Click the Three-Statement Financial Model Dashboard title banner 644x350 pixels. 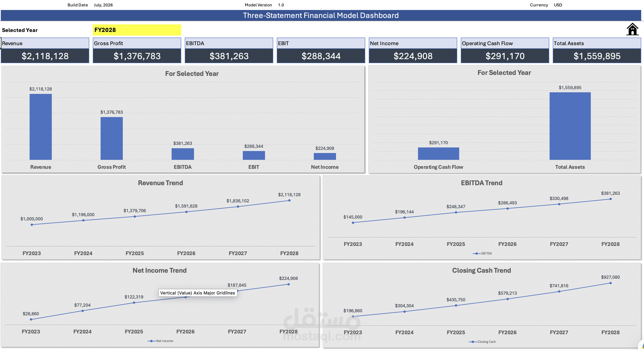321,15
